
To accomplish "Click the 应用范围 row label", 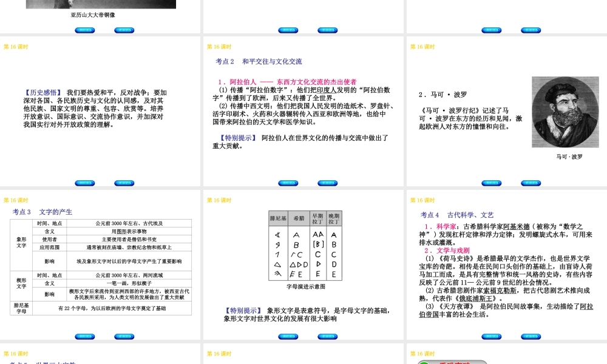I will coord(50,247).
